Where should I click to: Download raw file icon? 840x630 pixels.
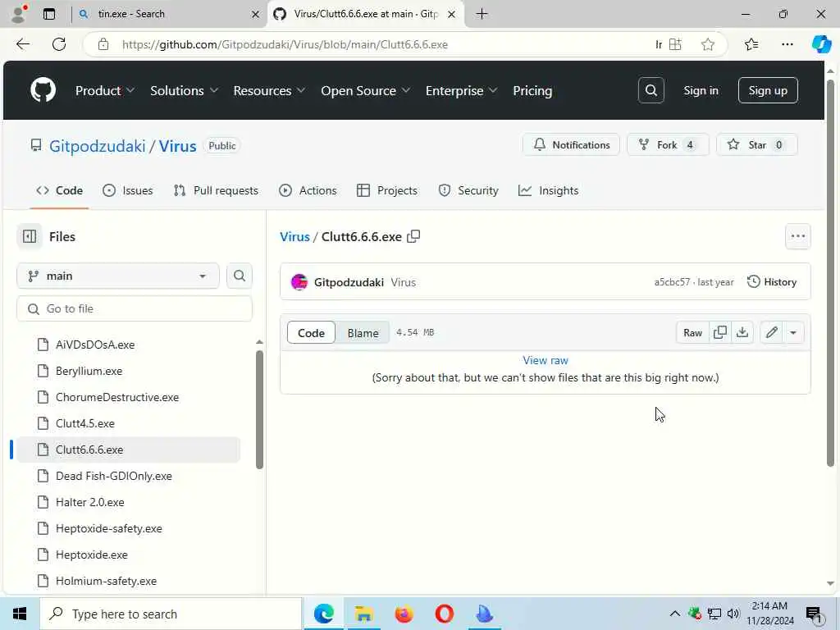742,333
